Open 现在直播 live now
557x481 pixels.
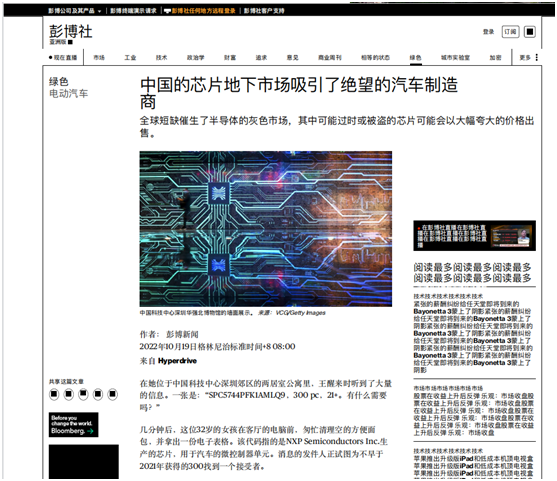pos(63,58)
